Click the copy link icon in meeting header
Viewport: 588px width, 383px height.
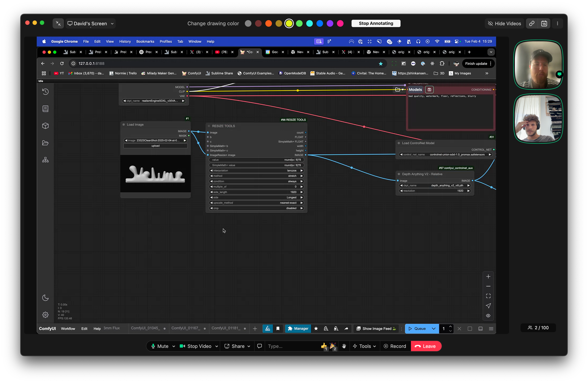(x=532, y=23)
